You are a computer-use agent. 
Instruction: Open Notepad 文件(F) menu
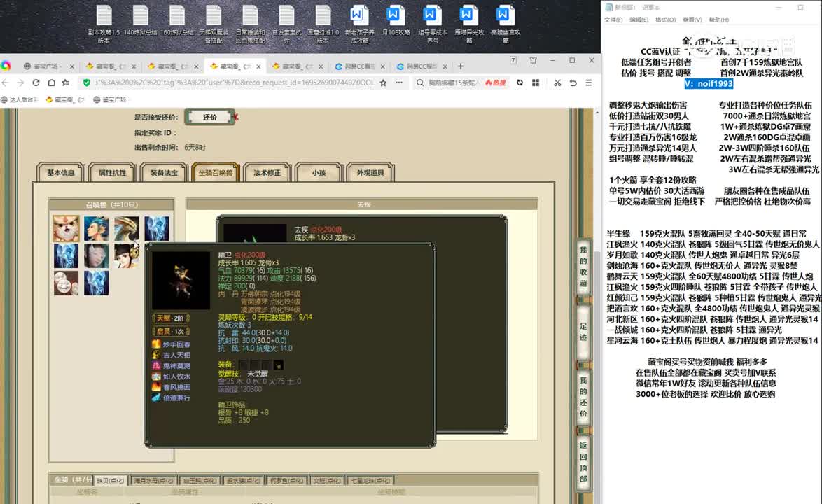click(x=613, y=20)
